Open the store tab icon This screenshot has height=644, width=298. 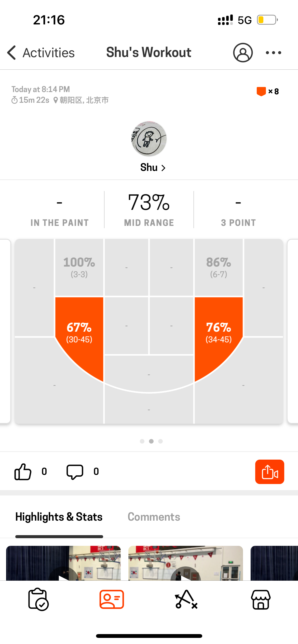pos(261,599)
